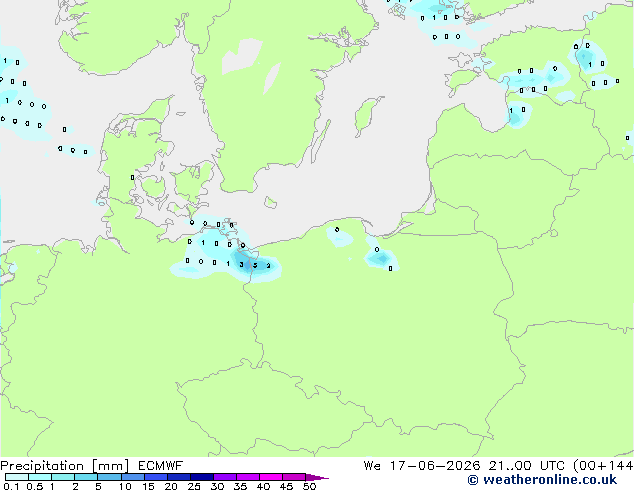Click the 10–15 mm legend color box
This screenshot has height=490, width=634.
[x=133, y=477]
